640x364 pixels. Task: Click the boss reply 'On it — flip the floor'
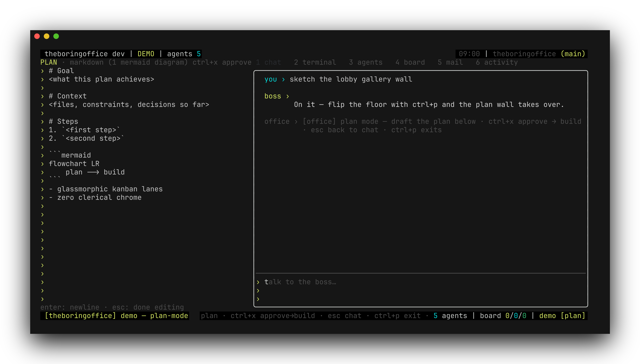[x=429, y=104]
